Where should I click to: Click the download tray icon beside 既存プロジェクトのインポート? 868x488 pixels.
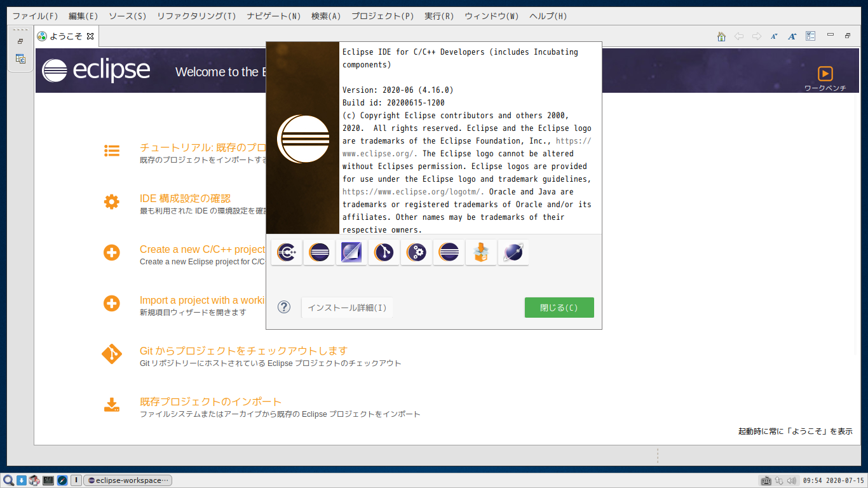(x=112, y=405)
